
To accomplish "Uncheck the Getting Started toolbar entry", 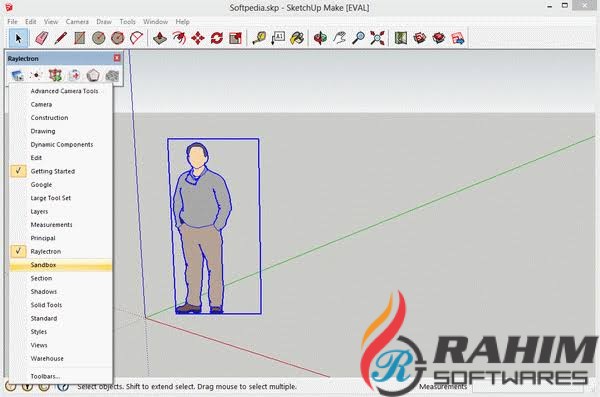I will pos(60,171).
